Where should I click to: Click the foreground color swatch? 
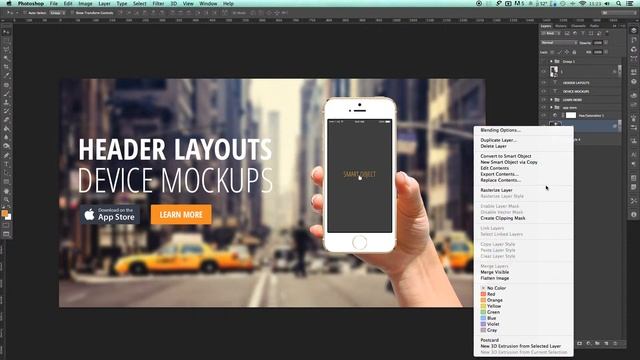click(4, 213)
